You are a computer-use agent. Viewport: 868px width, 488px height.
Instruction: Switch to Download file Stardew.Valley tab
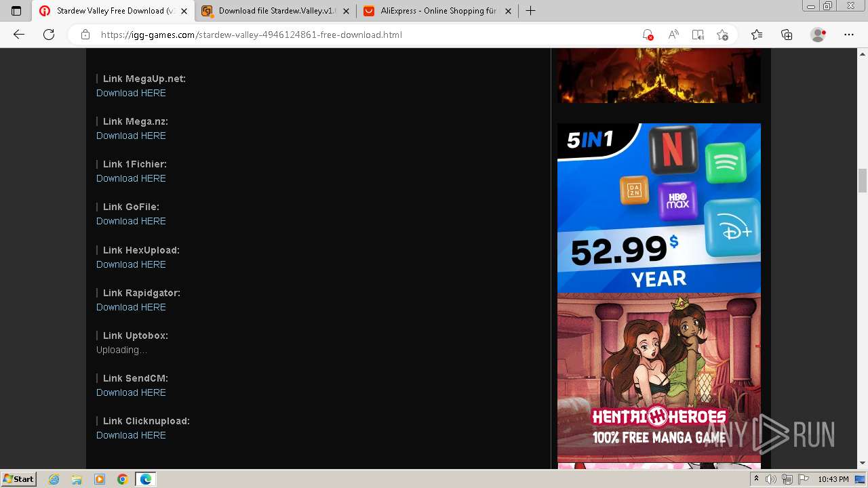click(x=275, y=11)
